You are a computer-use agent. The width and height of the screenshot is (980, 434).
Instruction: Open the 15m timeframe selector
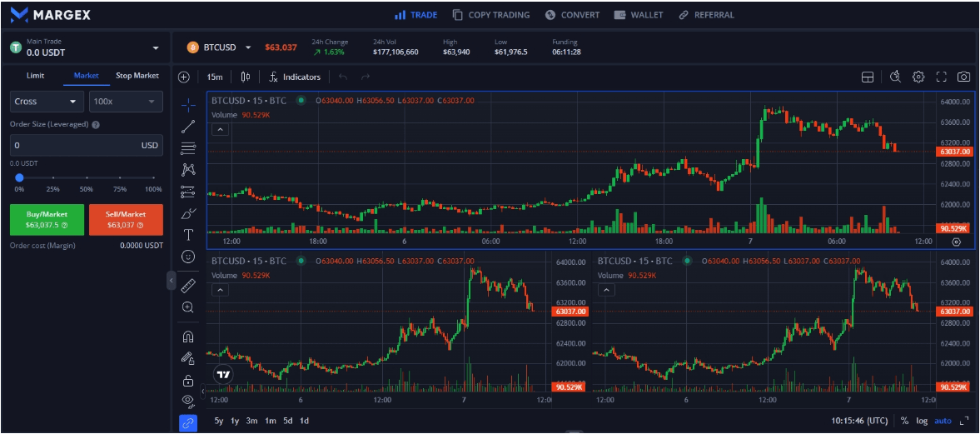point(214,77)
